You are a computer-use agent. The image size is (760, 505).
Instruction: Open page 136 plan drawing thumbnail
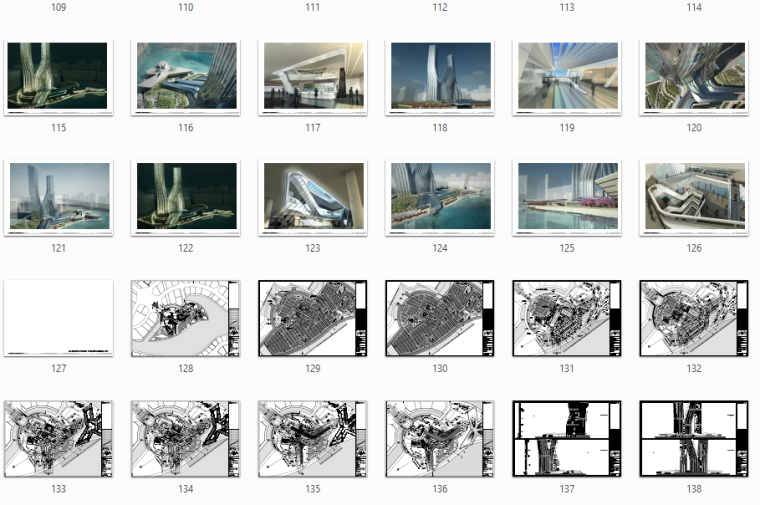440,439
